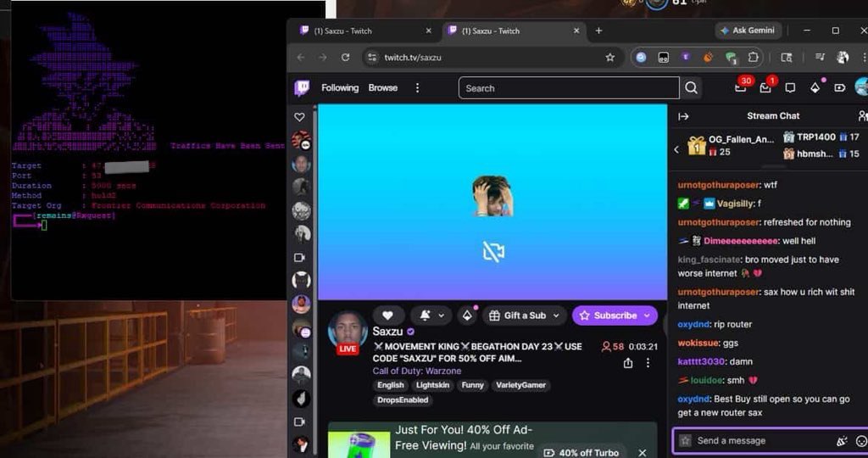Click the Bits cheer icon next to Gift a Sub
The height and width of the screenshot is (458, 868).
467,316
